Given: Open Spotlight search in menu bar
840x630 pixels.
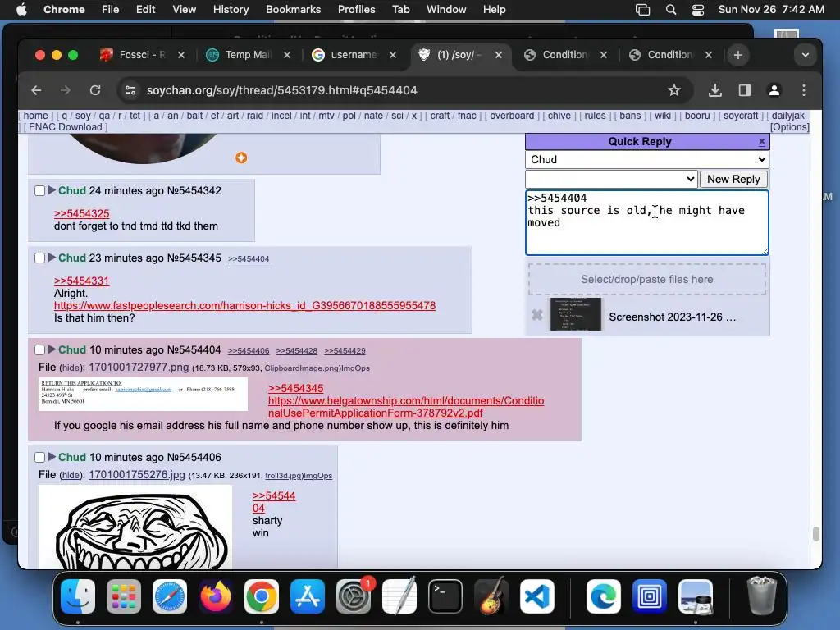Looking at the screenshot, I should 671,10.
